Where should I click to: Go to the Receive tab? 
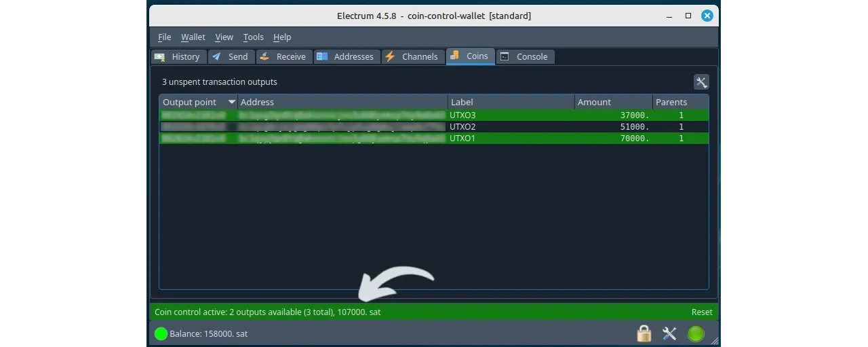(x=283, y=57)
